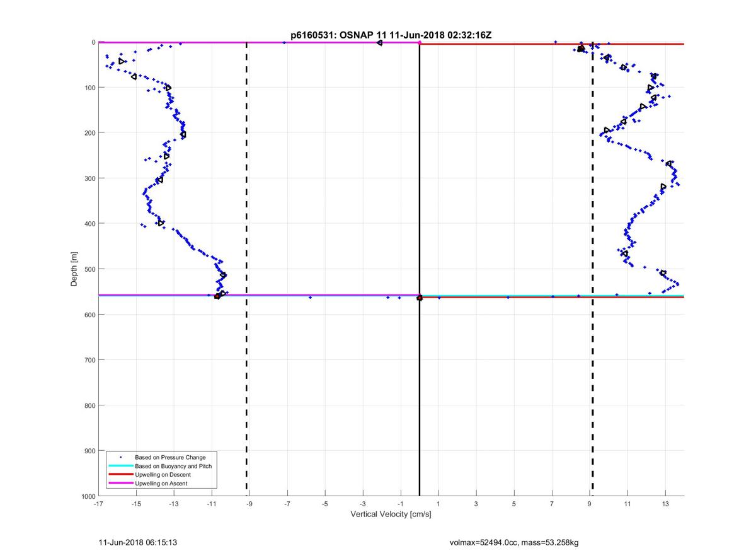Click the velocity tick label -3
756x558 pixels.
tap(363, 504)
